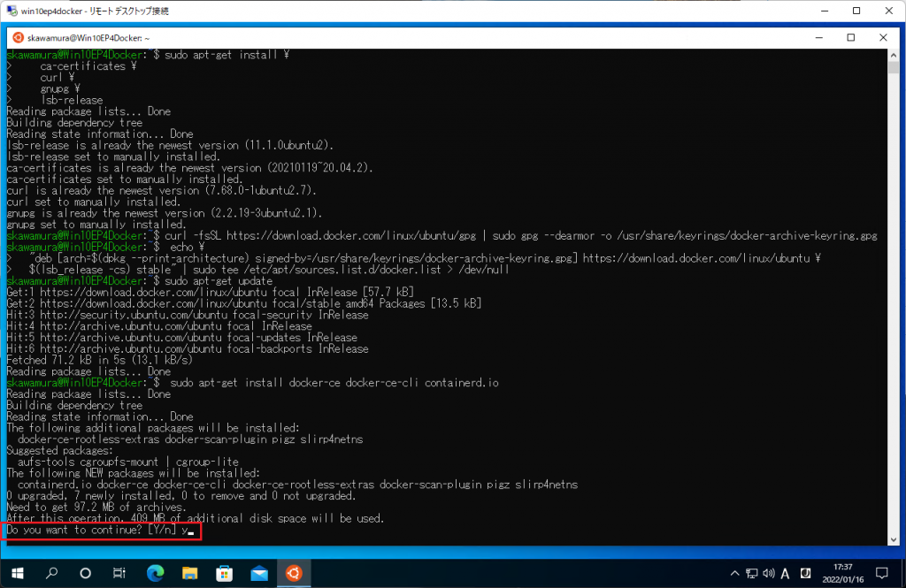Image resolution: width=906 pixels, height=588 pixels.
Task: Open Cortana circle icon in taskbar
Action: click(85, 573)
